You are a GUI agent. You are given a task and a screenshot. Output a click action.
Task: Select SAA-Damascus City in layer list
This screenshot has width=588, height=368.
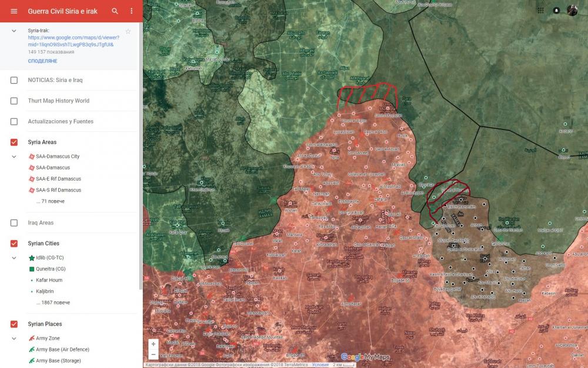point(57,157)
